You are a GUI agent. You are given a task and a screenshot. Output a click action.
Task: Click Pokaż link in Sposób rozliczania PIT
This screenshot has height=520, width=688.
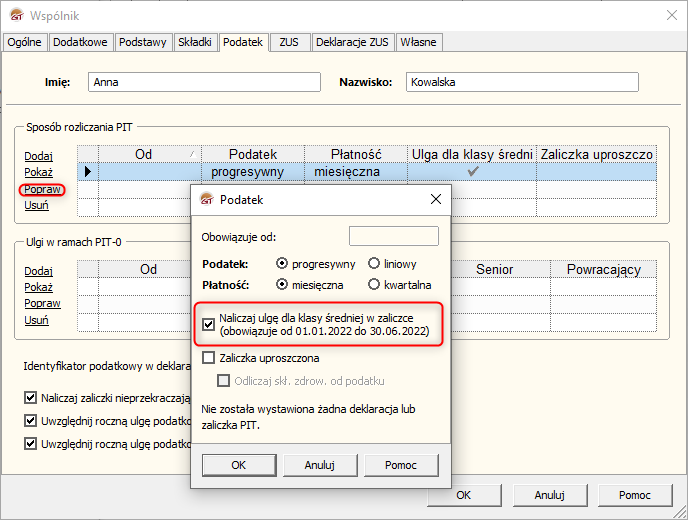coord(39,172)
